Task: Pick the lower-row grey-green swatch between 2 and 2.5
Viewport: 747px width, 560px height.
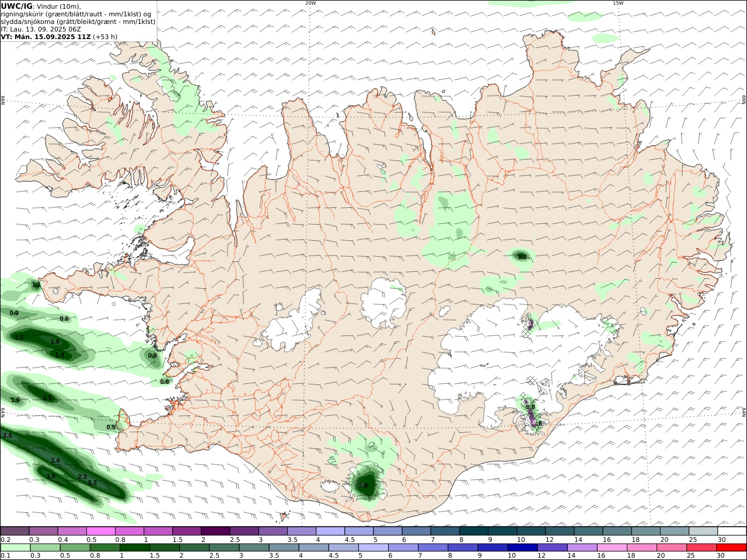Action: 194,548
